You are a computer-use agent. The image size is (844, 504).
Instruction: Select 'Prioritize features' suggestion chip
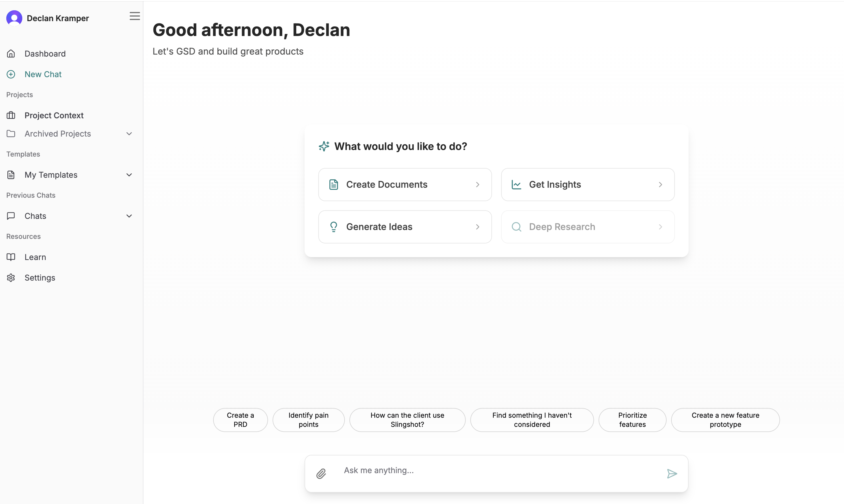[x=632, y=420]
